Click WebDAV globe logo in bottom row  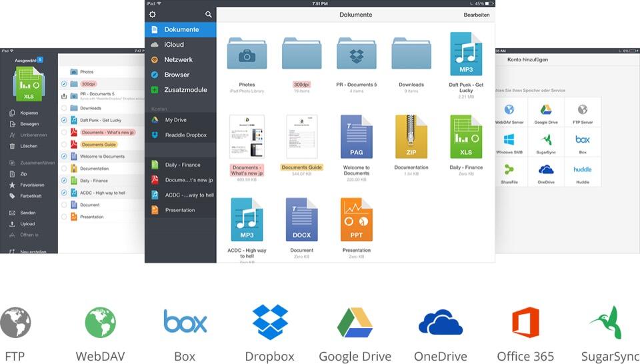101,323
